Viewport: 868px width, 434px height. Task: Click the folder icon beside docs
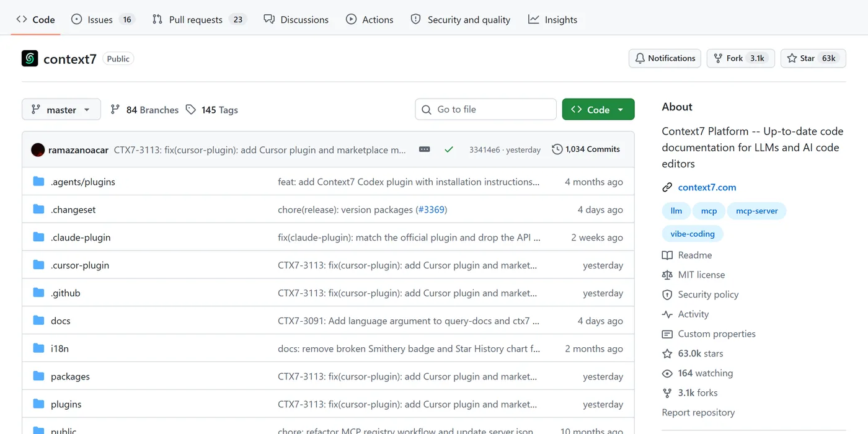[39, 321]
